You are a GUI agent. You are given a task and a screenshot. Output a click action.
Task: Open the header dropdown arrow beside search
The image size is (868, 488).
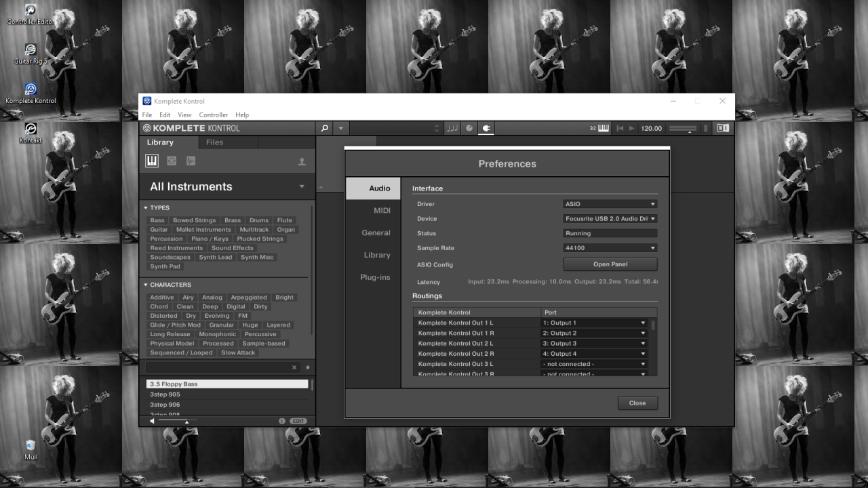coord(341,128)
